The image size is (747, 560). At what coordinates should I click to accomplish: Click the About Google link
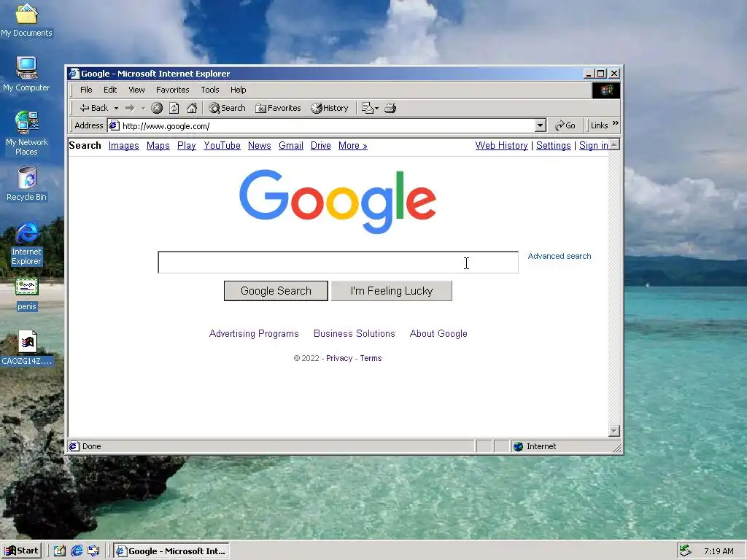438,334
